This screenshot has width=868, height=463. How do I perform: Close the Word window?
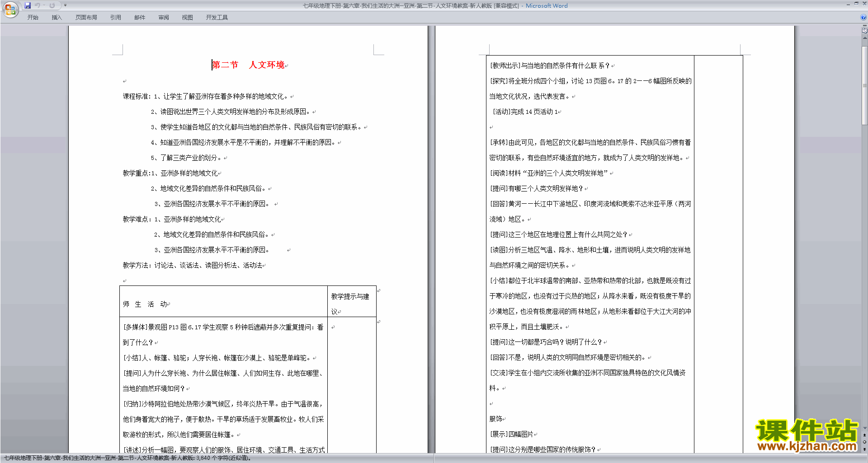point(864,4)
